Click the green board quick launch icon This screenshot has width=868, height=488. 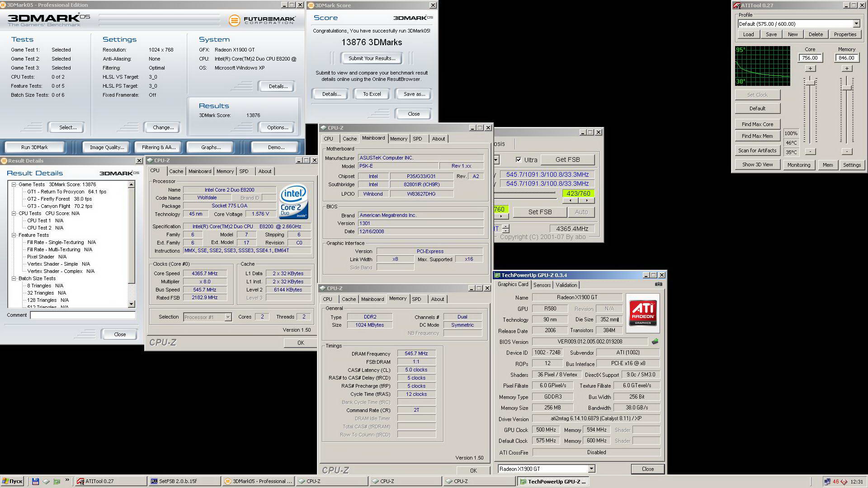click(x=57, y=481)
